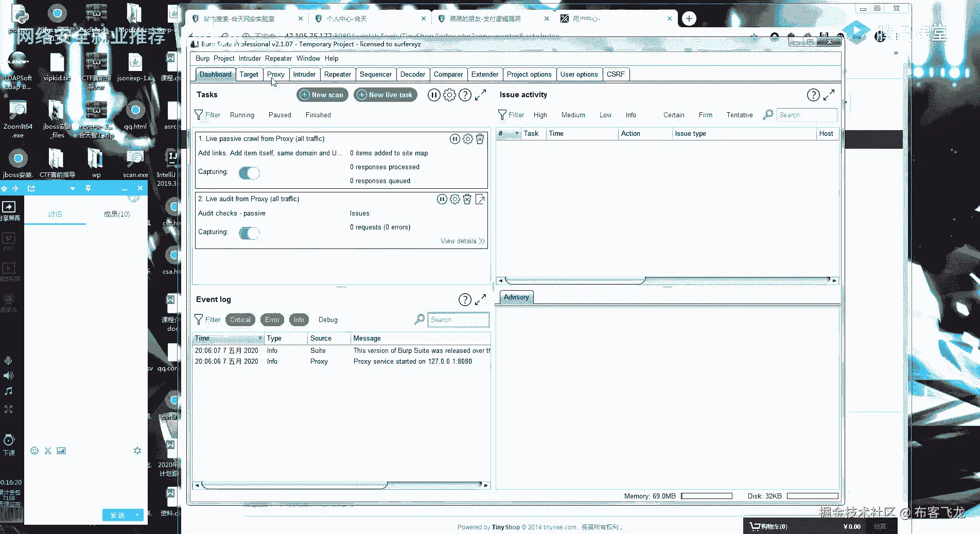This screenshot has height=534, width=980.
Task: Toggle the Finished filter in Tasks
Action: tap(318, 115)
